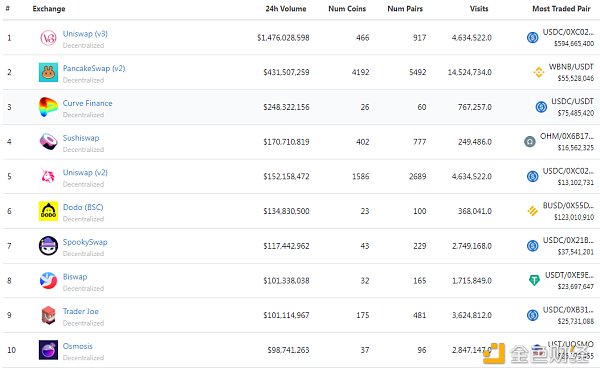
Task: Click the purple Osmosis flask logo
Action: [48, 350]
